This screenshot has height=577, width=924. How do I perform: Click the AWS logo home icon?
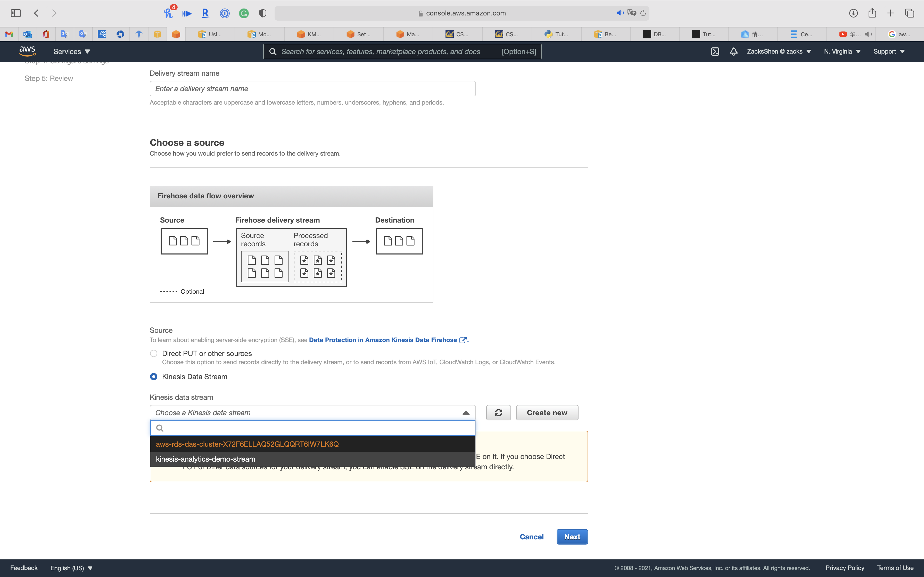click(x=28, y=51)
